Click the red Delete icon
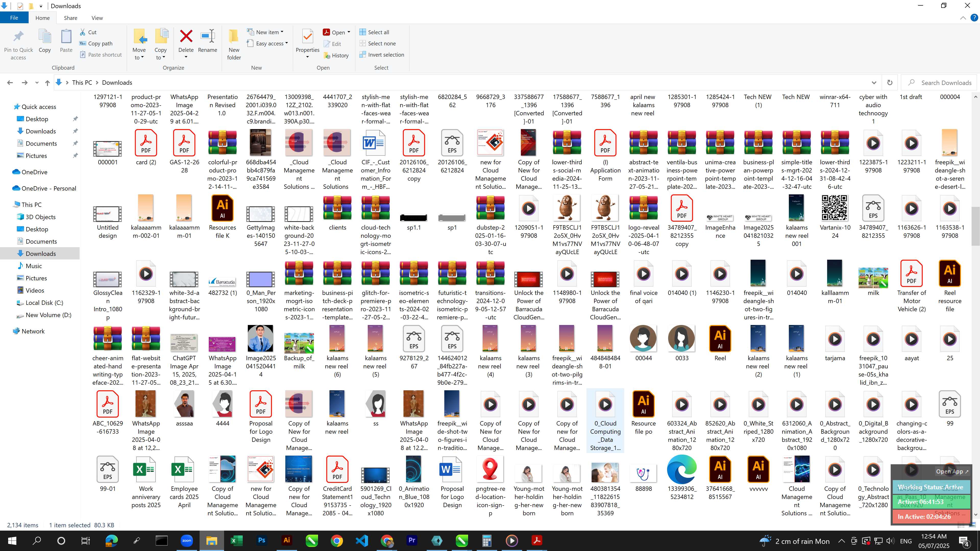 pyautogui.click(x=186, y=36)
